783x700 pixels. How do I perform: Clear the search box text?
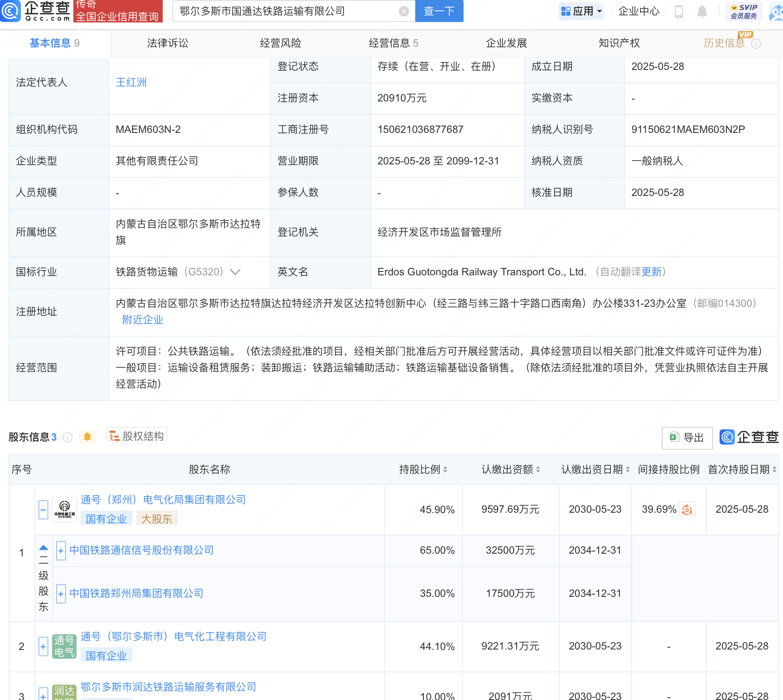pos(404,11)
